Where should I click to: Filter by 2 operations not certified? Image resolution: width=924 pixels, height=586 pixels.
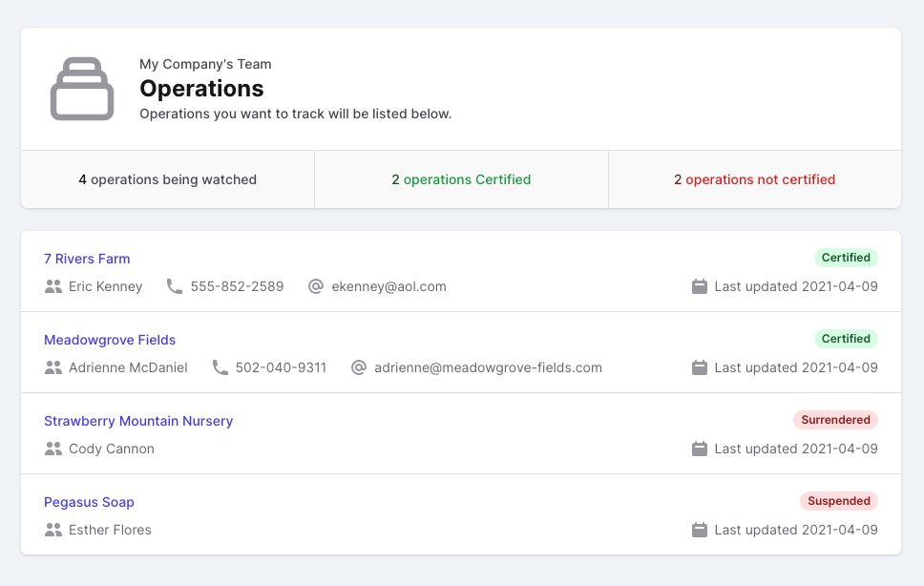pos(754,179)
